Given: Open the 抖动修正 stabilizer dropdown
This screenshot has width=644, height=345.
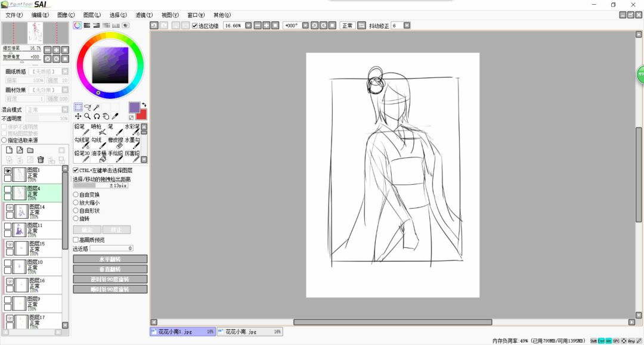Looking at the screenshot, I should pyautogui.click(x=407, y=26).
